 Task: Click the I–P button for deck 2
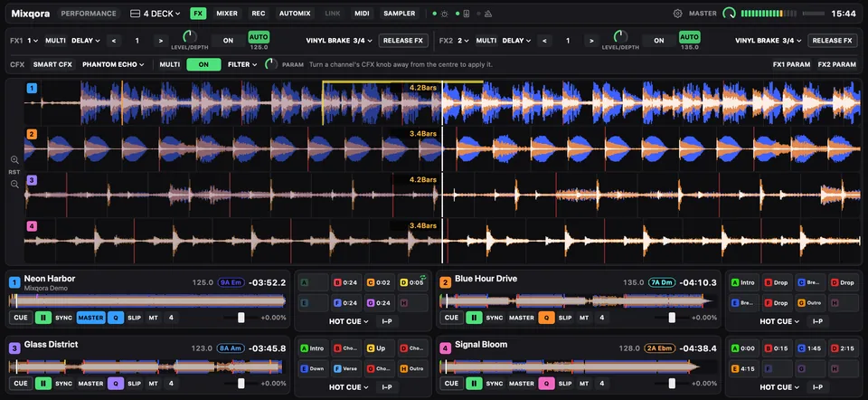817,321
